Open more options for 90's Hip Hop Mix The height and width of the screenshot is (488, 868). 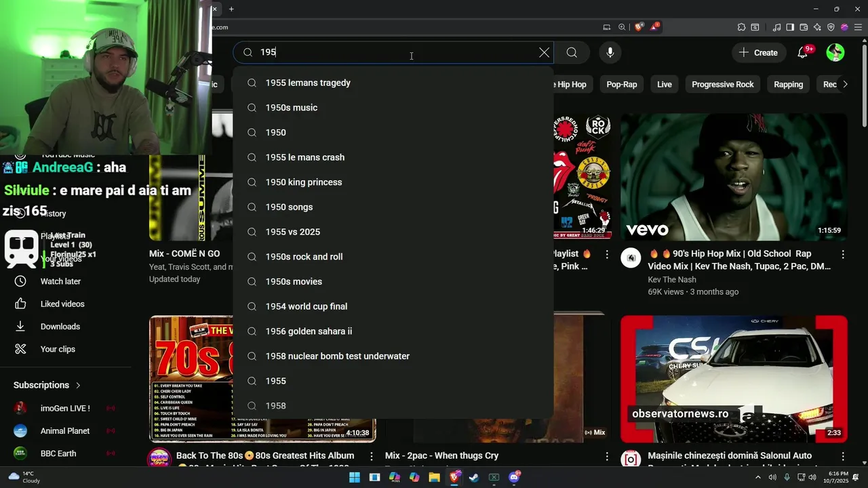843,254
